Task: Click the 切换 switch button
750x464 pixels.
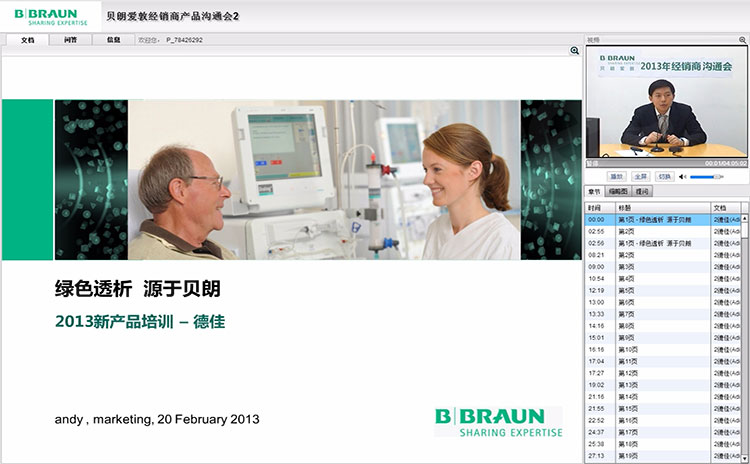Action: [x=664, y=177]
